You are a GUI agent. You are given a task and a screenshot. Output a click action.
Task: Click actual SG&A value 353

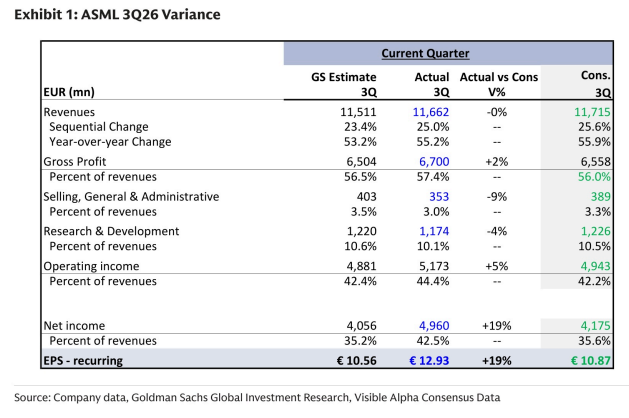pyautogui.click(x=439, y=197)
